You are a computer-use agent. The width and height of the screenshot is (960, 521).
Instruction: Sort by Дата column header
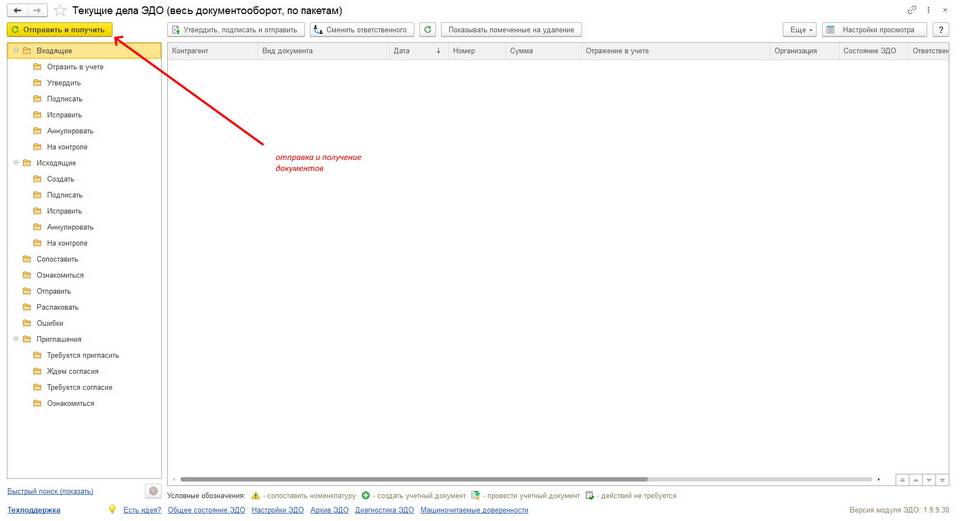(x=418, y=51)
